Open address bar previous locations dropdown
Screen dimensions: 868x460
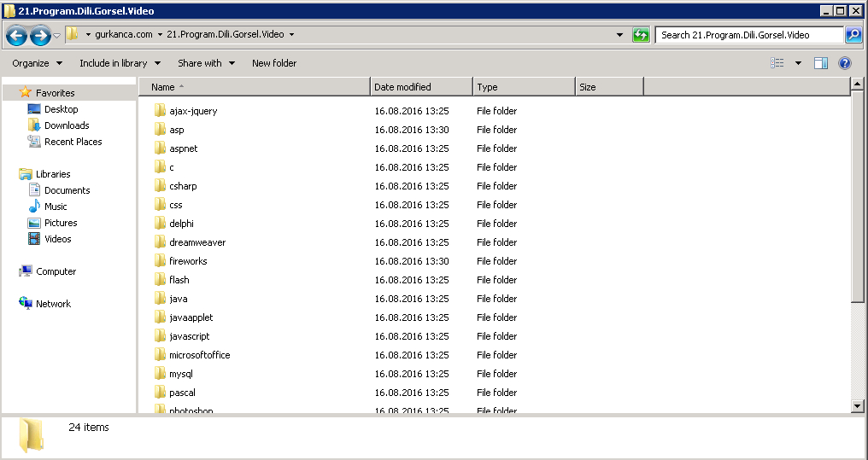(x=619, y=35)
